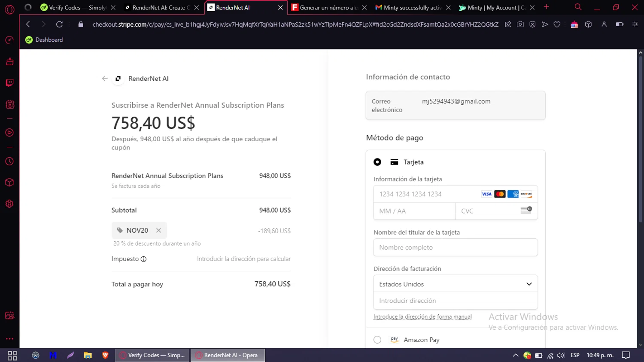
Task: Open the Opera account profile icon
Action: (x=604, y=24)
